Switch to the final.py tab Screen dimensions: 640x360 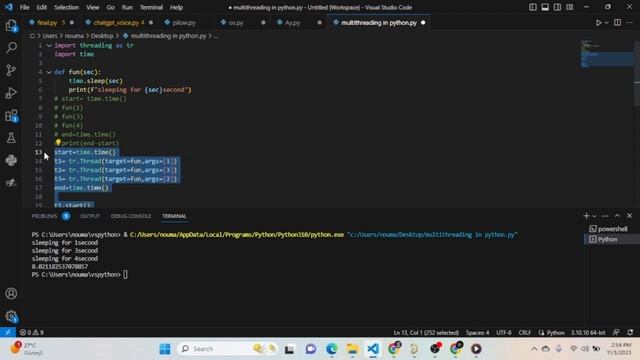[47, 23]
